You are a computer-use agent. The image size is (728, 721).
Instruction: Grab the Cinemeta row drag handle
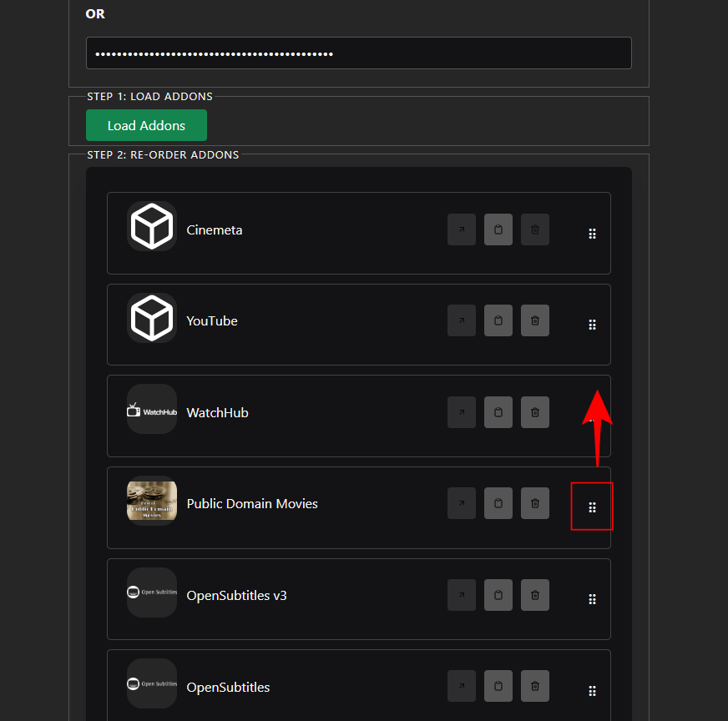tap(592, 234)
